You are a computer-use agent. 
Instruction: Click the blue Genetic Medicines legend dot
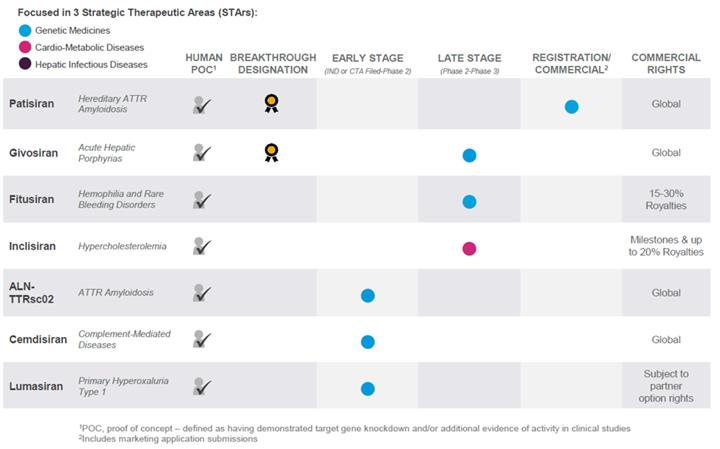pyautogui.click(x=25, y=30)
